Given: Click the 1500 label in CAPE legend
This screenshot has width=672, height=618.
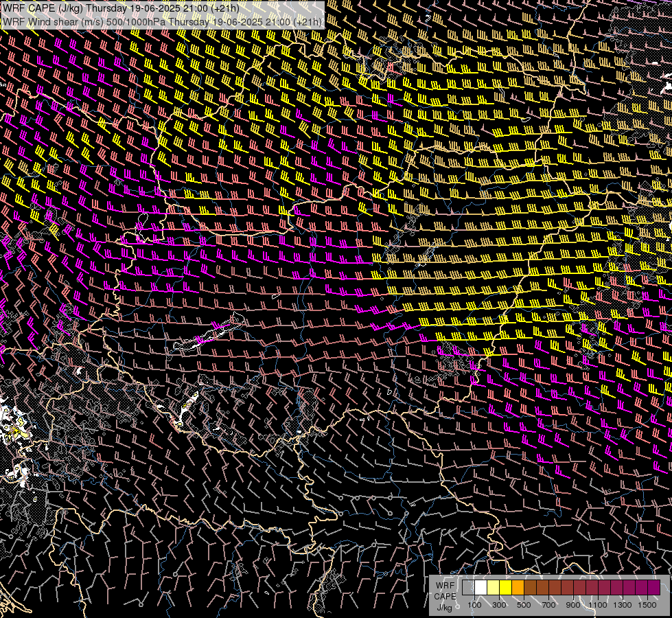Looking at the screenshot, I should 647,605.
